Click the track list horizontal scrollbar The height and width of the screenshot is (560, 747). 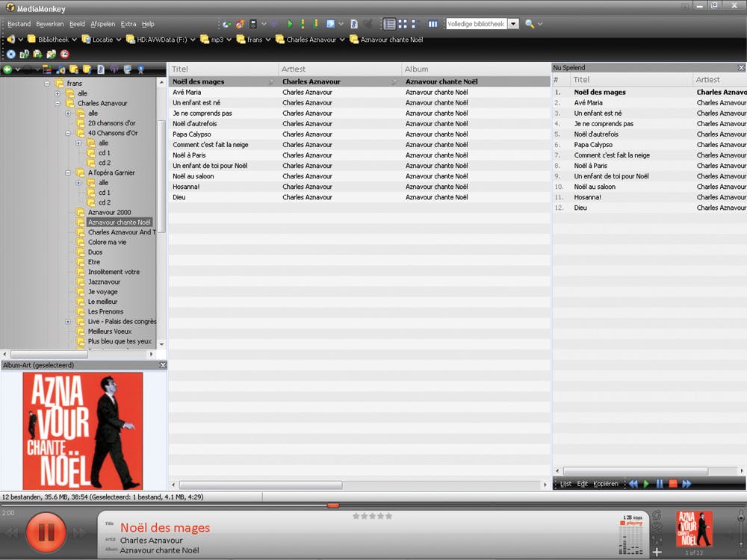(261, 485)
